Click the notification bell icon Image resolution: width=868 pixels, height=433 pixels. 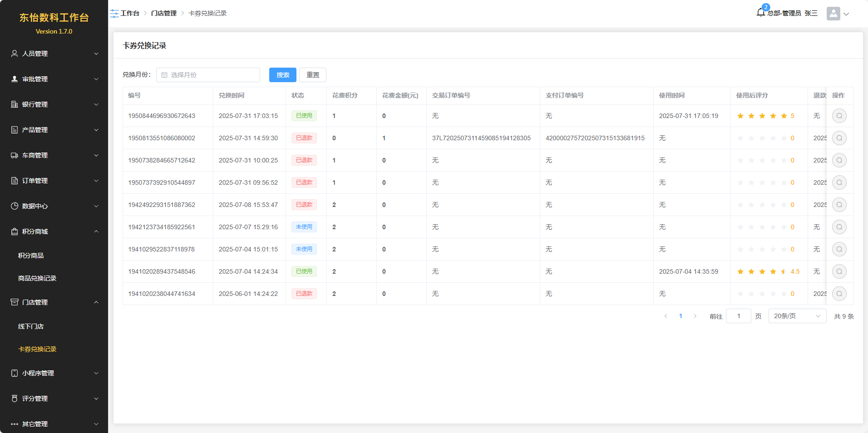(x=761, y=13)
